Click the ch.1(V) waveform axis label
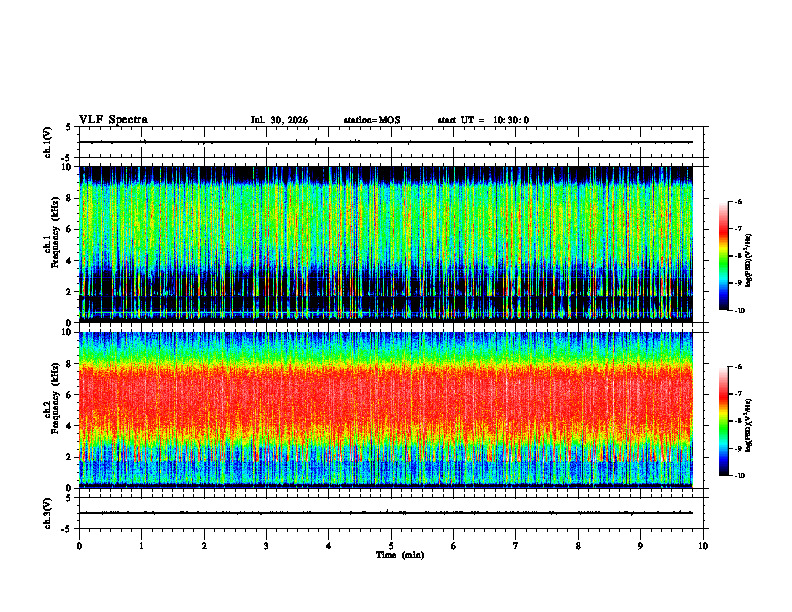The width and height of the screenshot is (792, 612). [48, 142]
